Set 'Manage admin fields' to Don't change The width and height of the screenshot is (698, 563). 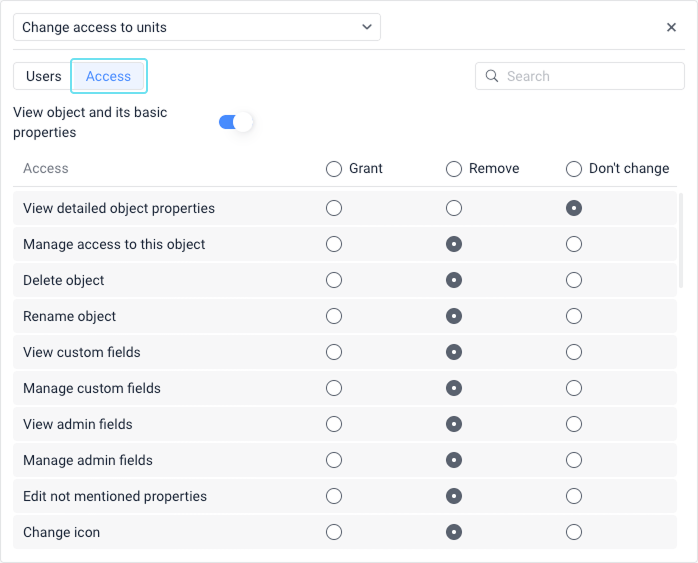(x=574, y=460)
